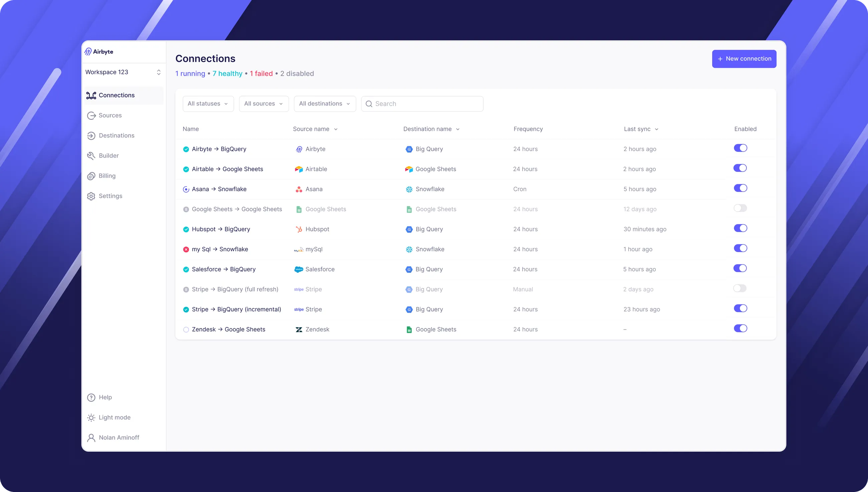
Task: Click the Help question mark icon
Action: [91, 398]
